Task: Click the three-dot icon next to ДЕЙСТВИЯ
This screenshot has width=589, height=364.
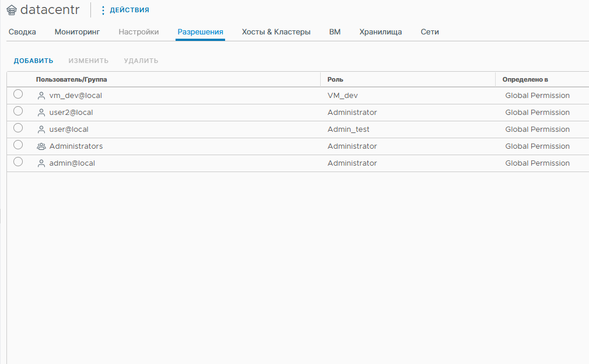Action: 103,10
